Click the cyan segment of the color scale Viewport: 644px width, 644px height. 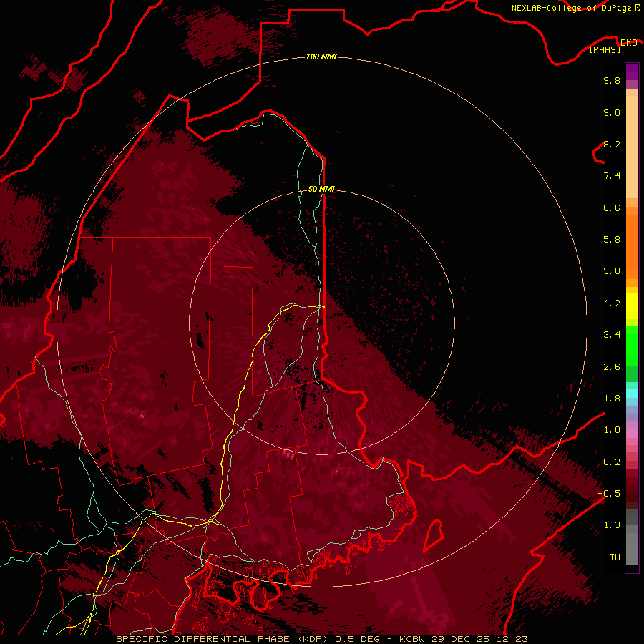[632, 394]
